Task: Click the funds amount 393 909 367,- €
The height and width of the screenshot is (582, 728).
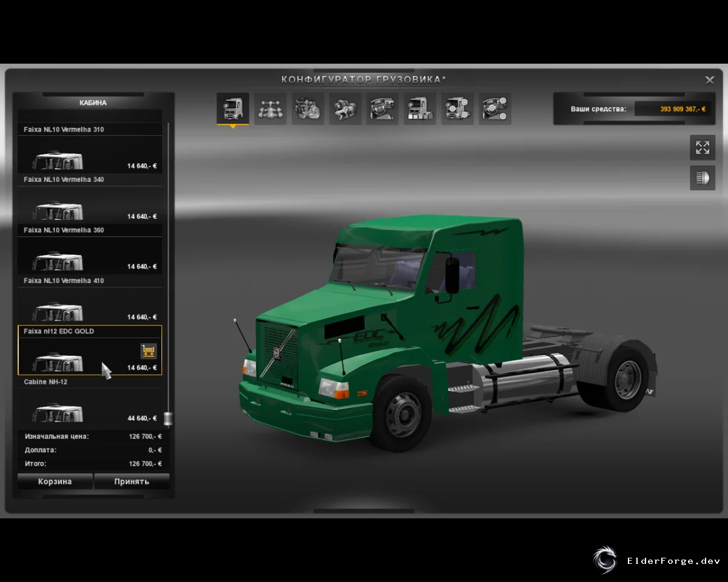Action: point(683,109)
